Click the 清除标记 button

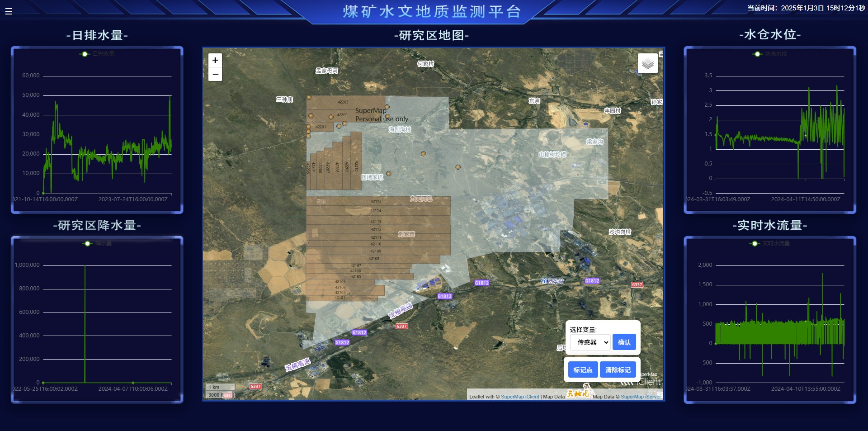pos(618,370)
